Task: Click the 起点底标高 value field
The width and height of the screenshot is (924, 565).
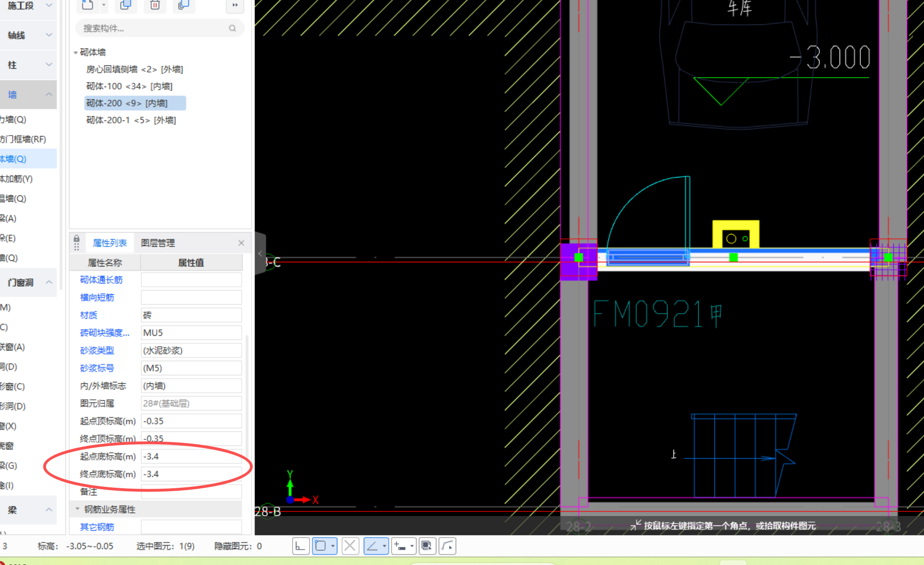Action: (191, 456)
